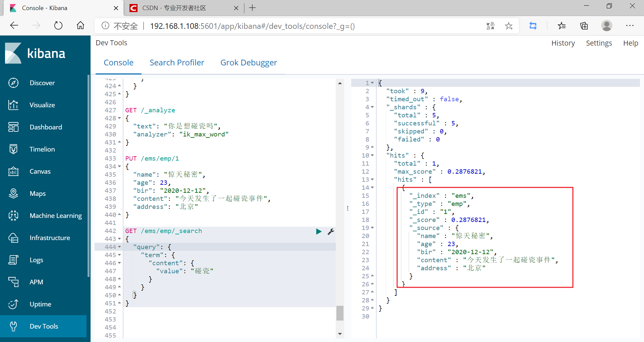Open Discover via its compass icon
The image size is (644, 342).
[x=13, y=83]
